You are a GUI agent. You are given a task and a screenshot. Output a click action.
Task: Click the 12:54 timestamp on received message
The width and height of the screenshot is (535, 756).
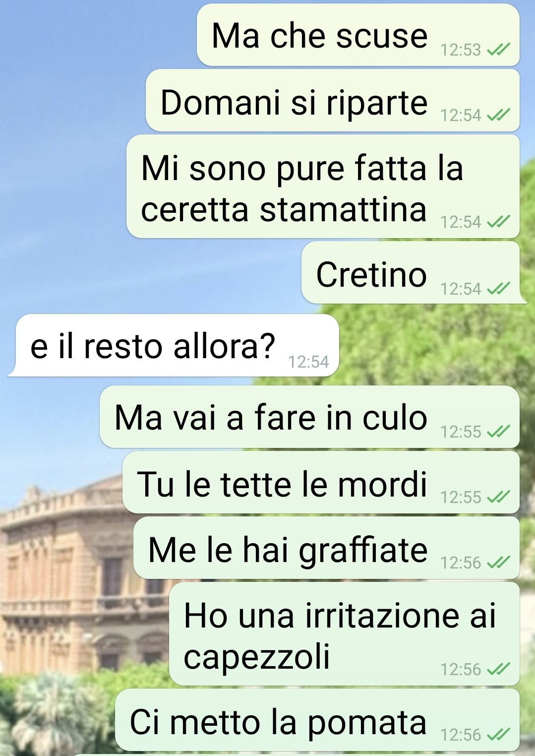308,362
